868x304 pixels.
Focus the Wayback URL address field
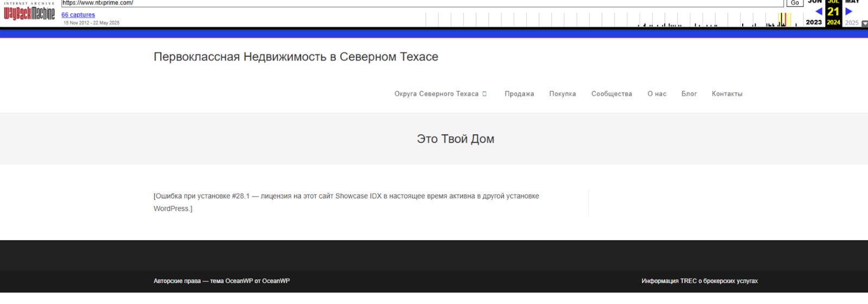pos(423,3)
